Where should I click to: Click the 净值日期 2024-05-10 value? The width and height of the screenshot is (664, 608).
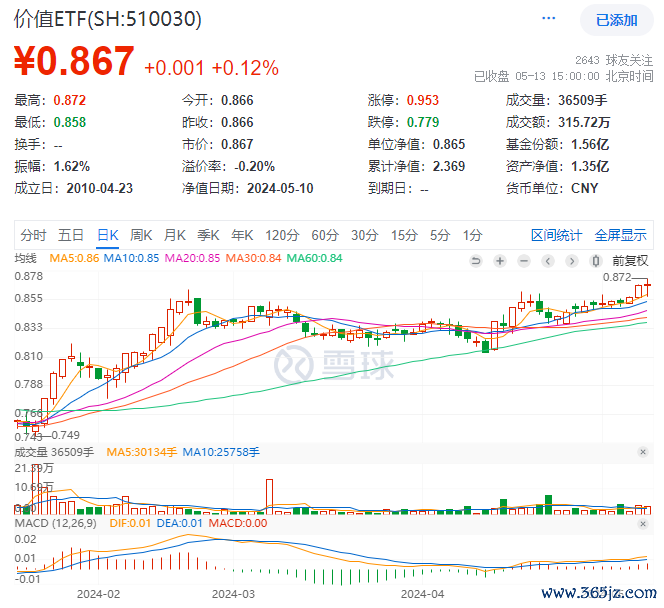click(280, 188)
